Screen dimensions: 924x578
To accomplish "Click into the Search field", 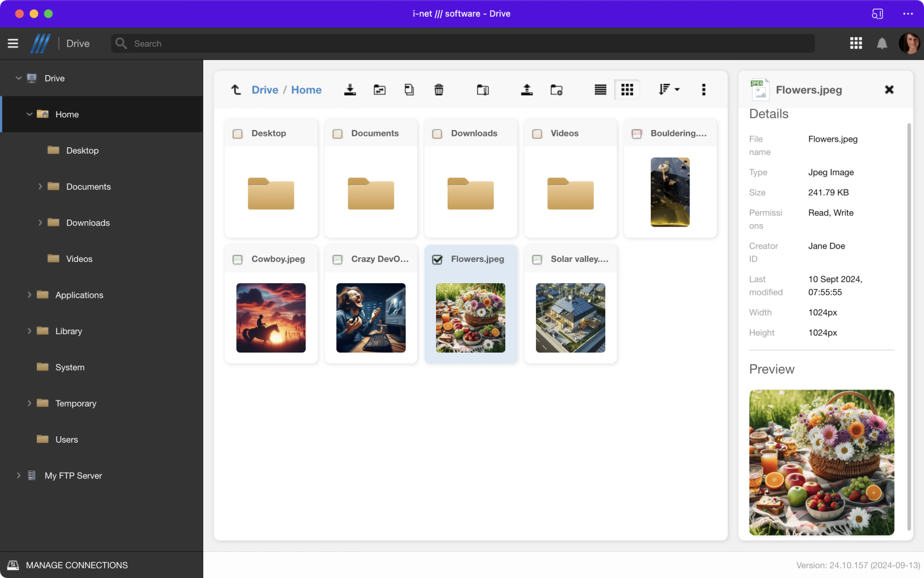I will coord(462,43).
